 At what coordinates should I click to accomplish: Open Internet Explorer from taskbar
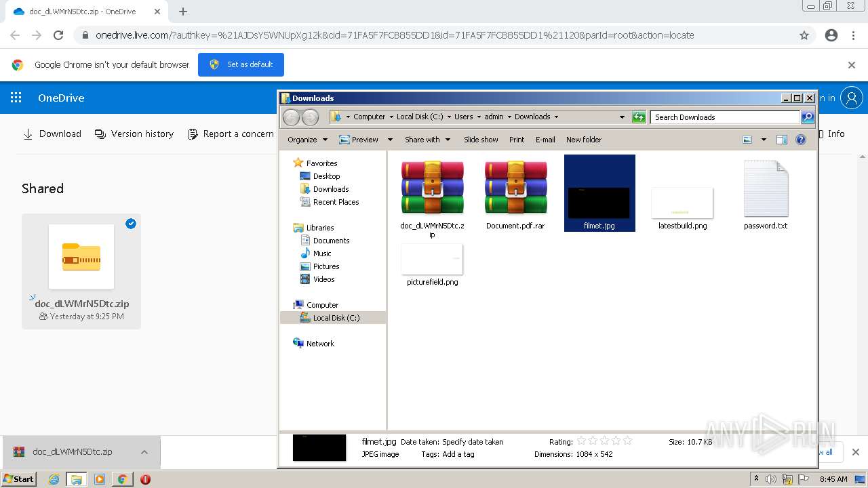coord(54,479)
